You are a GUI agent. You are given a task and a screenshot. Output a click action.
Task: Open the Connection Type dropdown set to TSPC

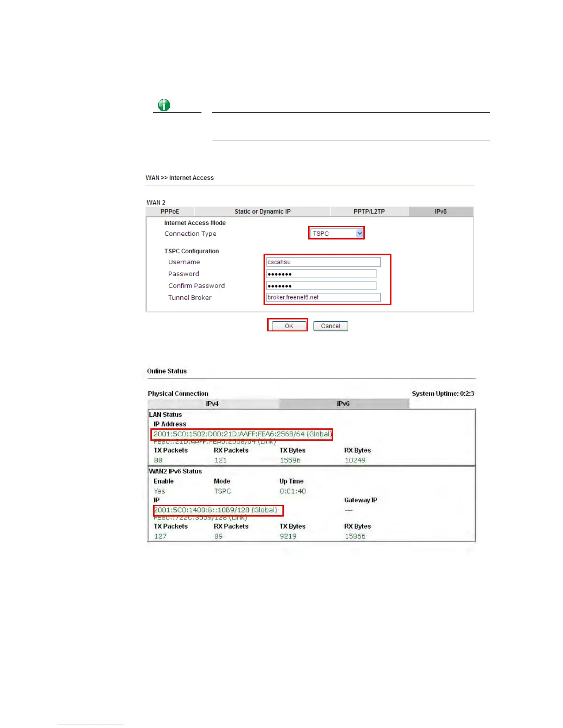pyautogui.click(x=337, y=233)
